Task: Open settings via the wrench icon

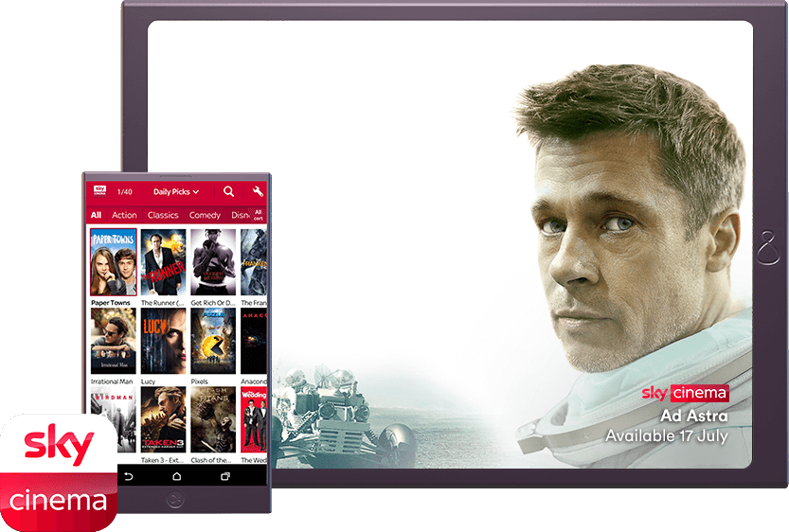Action: tap(258, 191)
